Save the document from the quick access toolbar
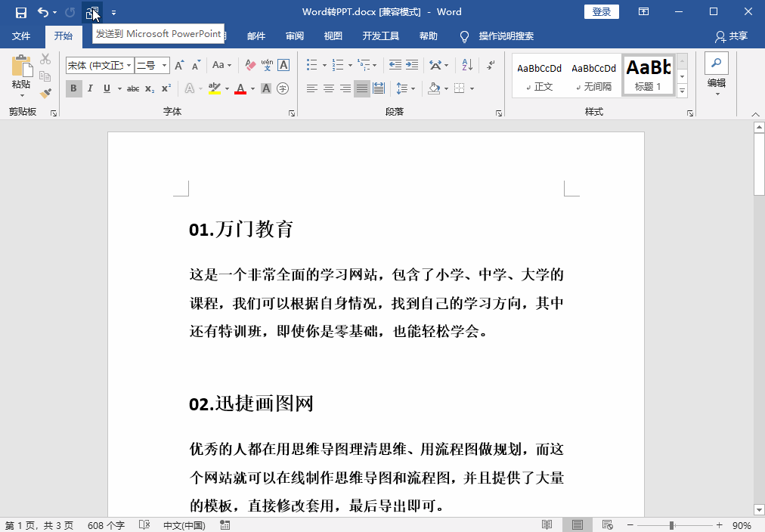 21,12
